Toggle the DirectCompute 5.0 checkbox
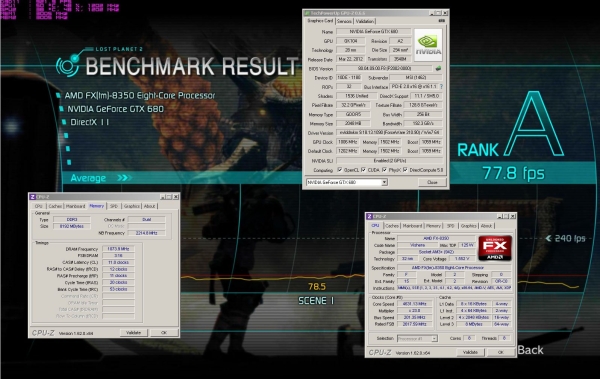Image resolution: width=600 pixels, height=379 pixels. pyautogui.click(x=405, y=170)
